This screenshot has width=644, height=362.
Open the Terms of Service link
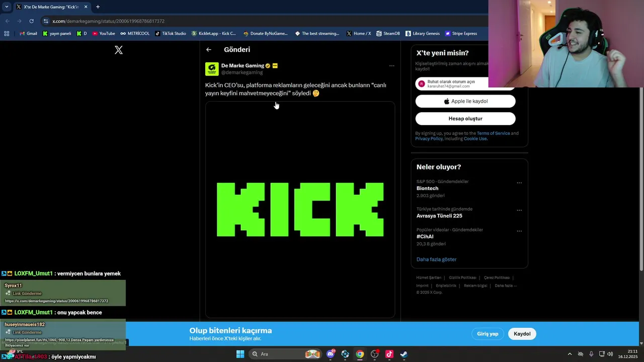point(493,133)
